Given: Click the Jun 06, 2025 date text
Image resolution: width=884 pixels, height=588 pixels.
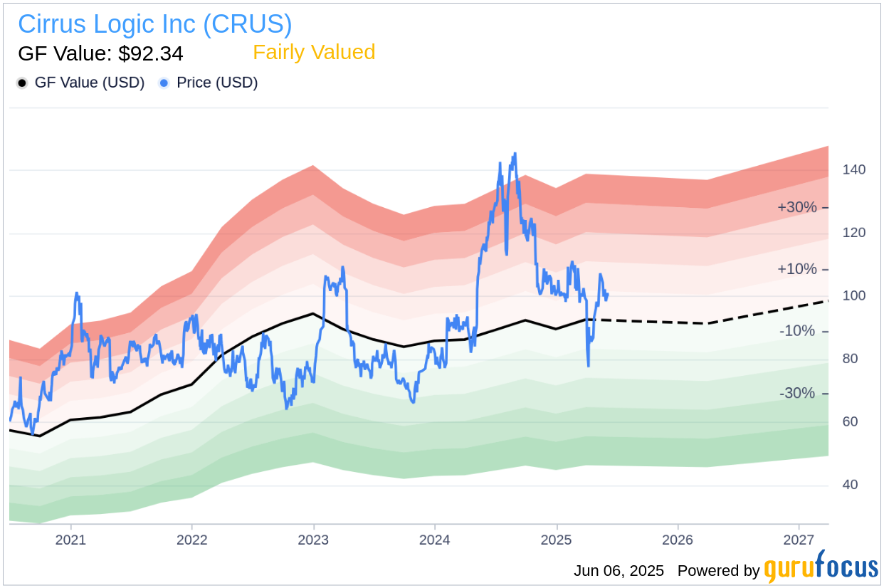Looking at the screenshot, I should click(x=619, y=571).
